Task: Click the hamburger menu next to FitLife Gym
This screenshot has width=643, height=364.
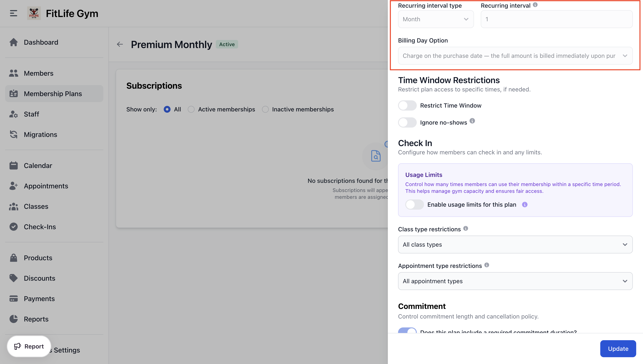Action: coord(13,13)
